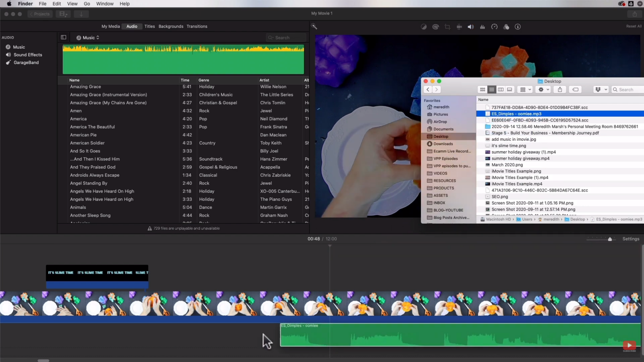
Task: Open the Finder action gear menu
Action: pos(543,89)
